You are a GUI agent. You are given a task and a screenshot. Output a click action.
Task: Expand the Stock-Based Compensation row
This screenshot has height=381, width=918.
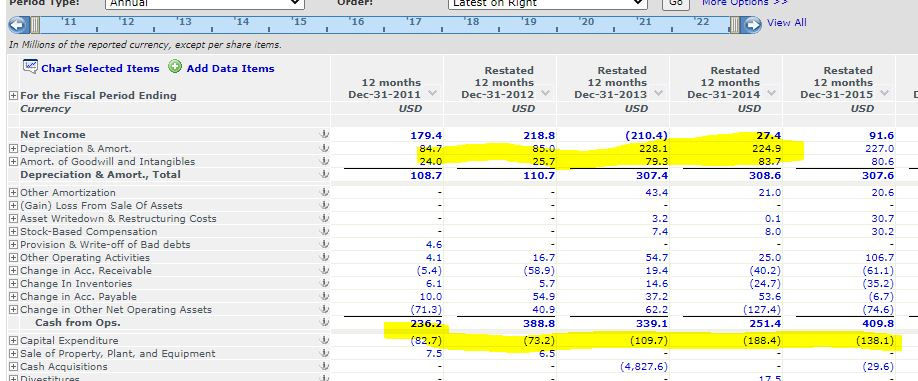click(13, 232)
